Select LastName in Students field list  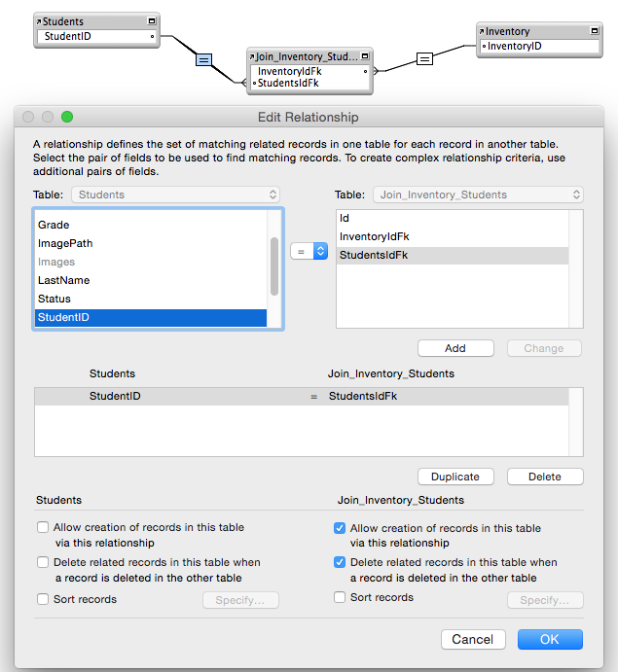tap(151, 280)
